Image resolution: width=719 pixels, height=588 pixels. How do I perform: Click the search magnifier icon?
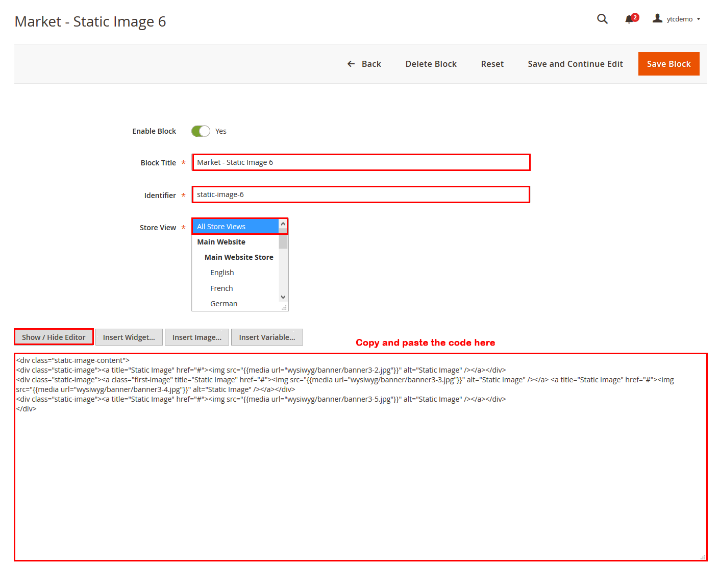[602, 19]
